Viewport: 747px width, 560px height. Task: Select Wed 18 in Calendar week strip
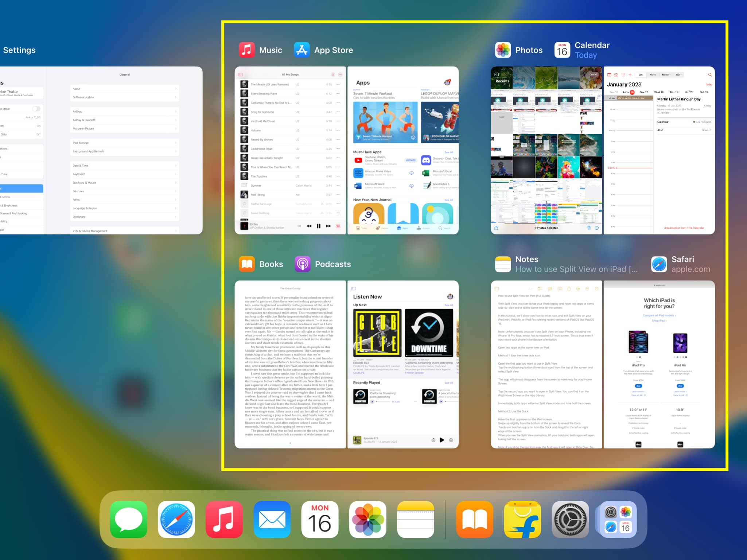(x=659, y=92)
